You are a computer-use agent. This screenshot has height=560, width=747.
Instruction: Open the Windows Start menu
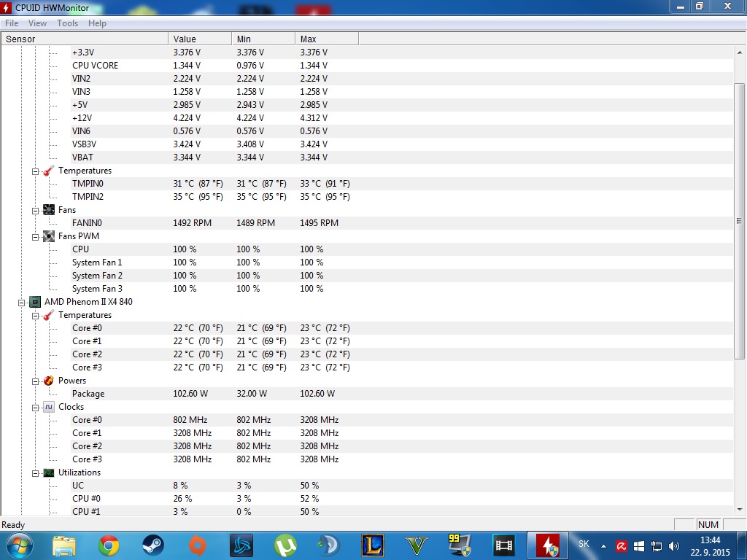(x=18, y=545)
